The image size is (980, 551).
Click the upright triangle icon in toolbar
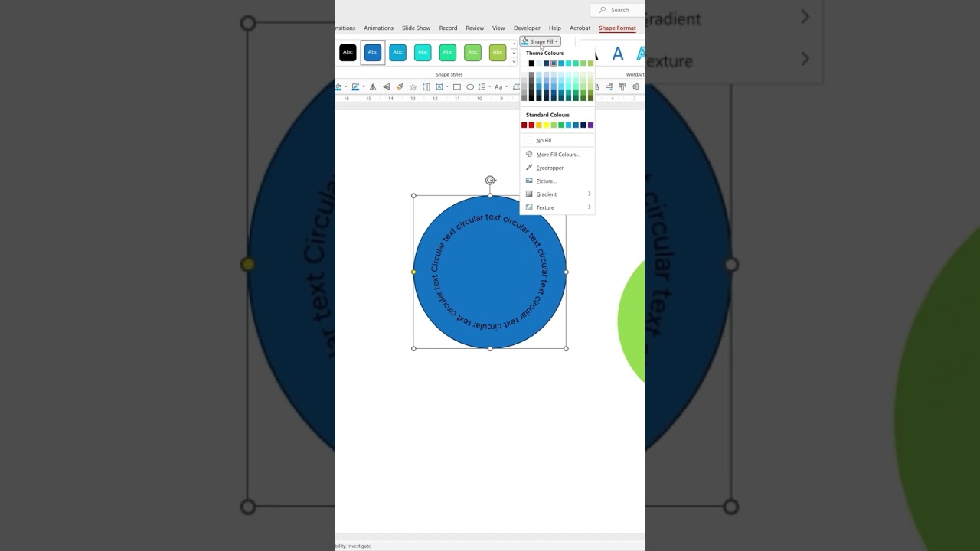[373, 86]
